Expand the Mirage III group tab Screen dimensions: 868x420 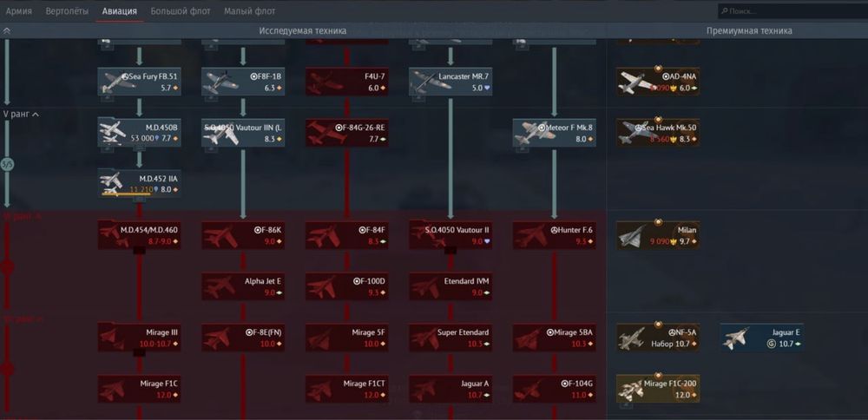pos(140,352)
